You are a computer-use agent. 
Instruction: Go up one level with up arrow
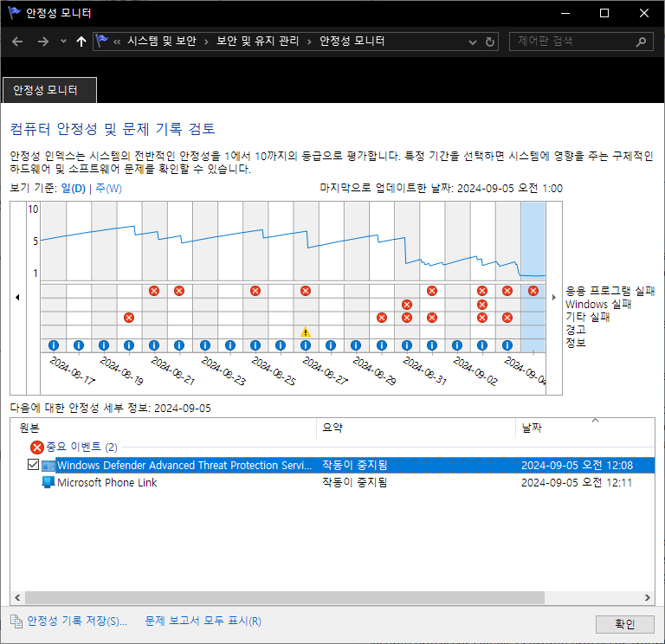coord(81,42)
